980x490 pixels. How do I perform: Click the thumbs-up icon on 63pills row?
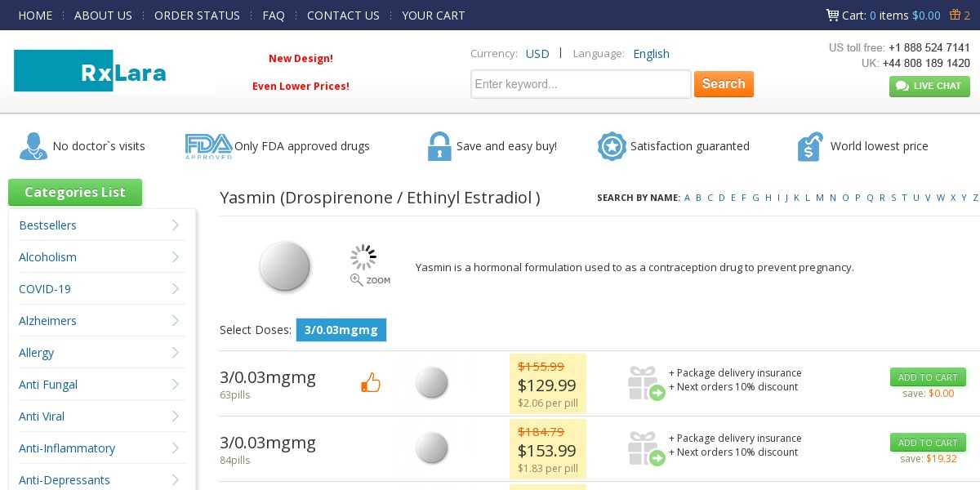[x=371, y=382]
